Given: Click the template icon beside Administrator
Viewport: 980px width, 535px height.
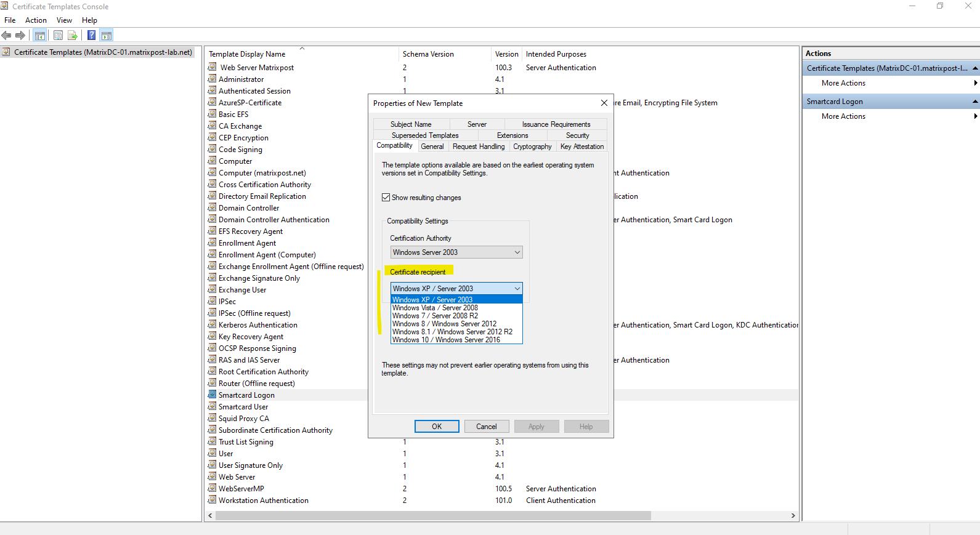Looking at the screenshot, I should coord(213,79).
